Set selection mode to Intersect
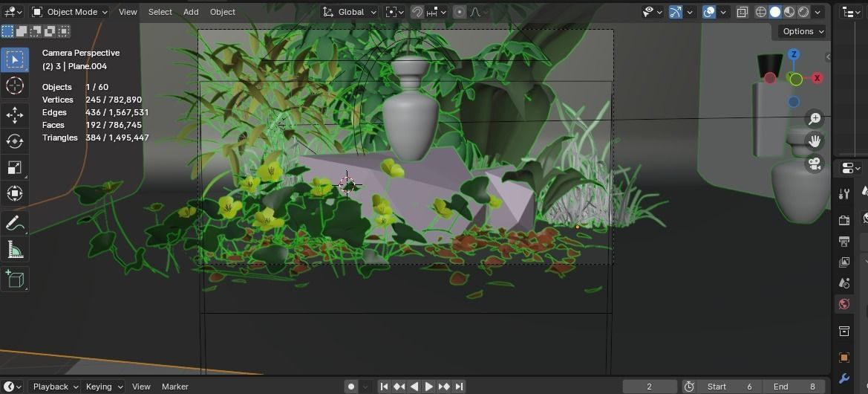Image resolution: width=868 pixels, height=394 pixels. [64, 31]
